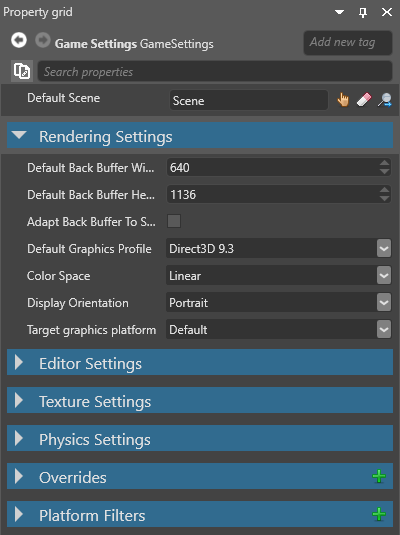Add an override with the green plus
400x535 pixels.
pos(379,476)
